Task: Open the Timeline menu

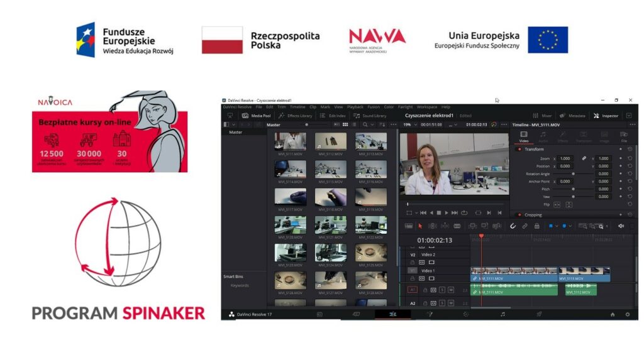Action: coord(297,107)
